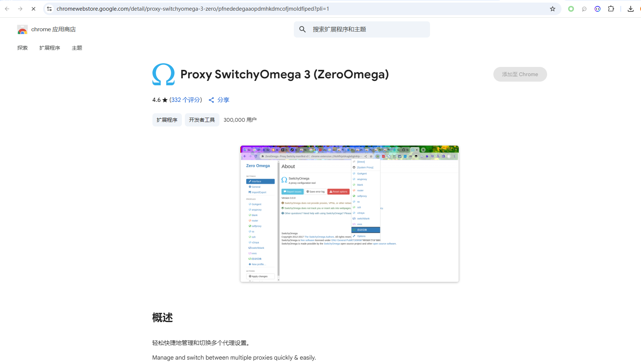Click the 300,000 用户 user count
This screenshot has width=641, height=364.
(240, 120)
